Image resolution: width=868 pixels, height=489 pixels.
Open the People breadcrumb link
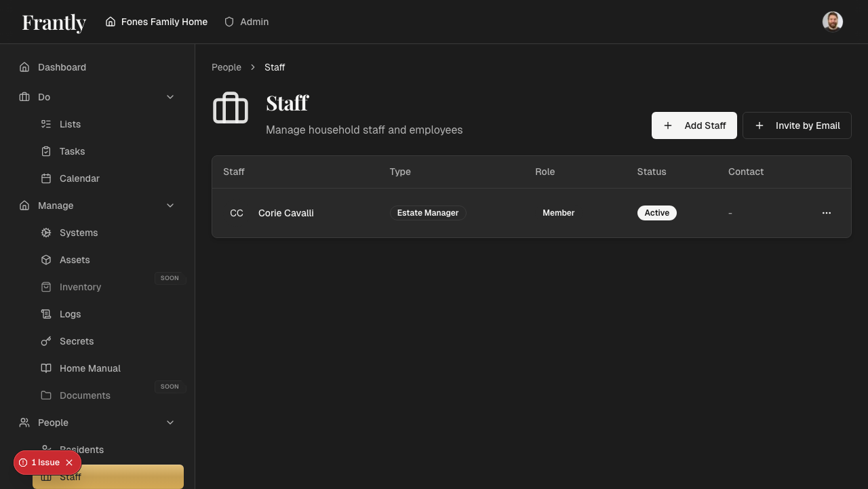pyautogui.click(x=226, y=67)
